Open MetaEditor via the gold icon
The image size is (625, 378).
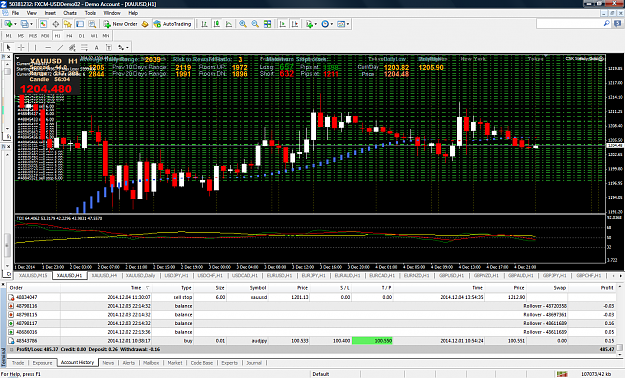[x=145, y=24]
